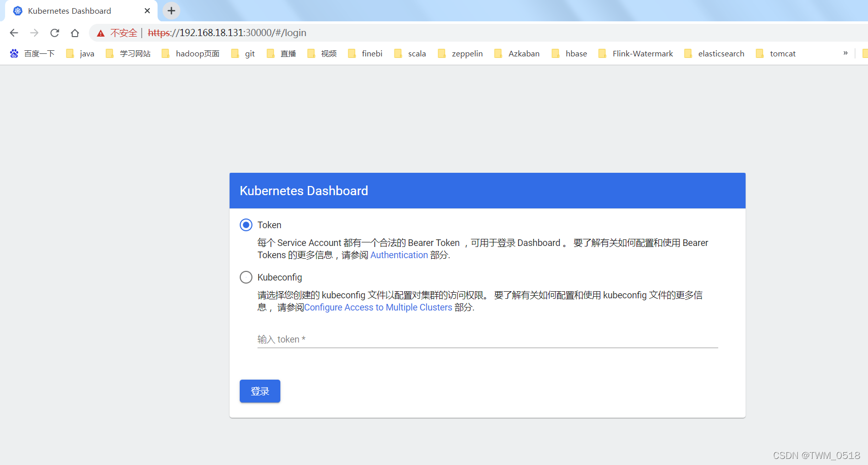Reload the Kubernetes Dashboard page

tap(55, 33)
